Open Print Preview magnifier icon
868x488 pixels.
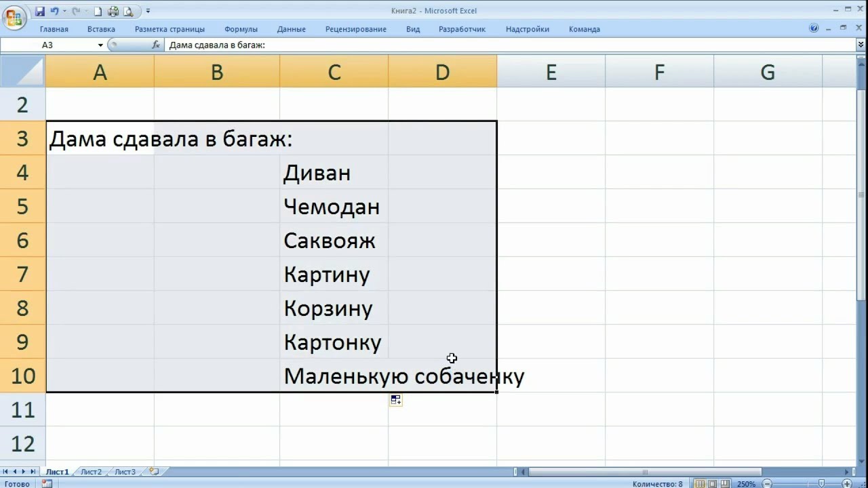pos(128,12)
